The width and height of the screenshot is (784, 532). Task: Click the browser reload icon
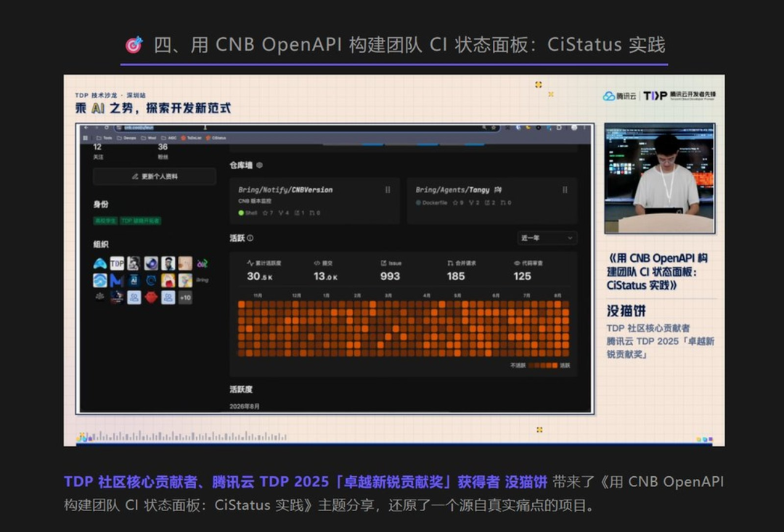point(106,128)
